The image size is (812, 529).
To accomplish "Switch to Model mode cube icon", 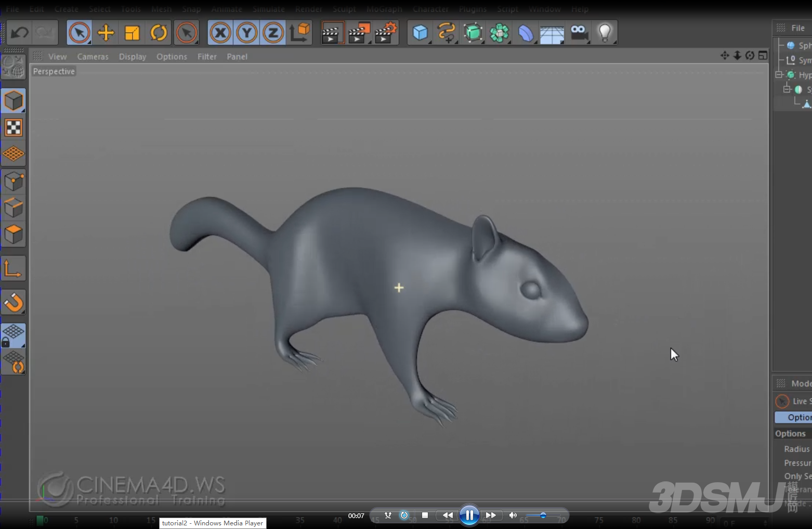I will (14, 101).
